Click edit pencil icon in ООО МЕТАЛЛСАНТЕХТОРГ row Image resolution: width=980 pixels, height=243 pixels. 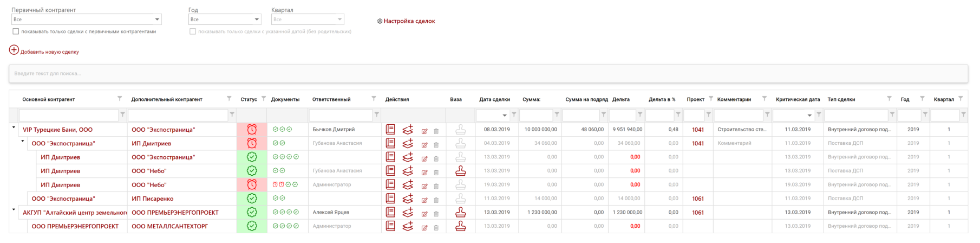pyautogui.click(x=424, y=227)
